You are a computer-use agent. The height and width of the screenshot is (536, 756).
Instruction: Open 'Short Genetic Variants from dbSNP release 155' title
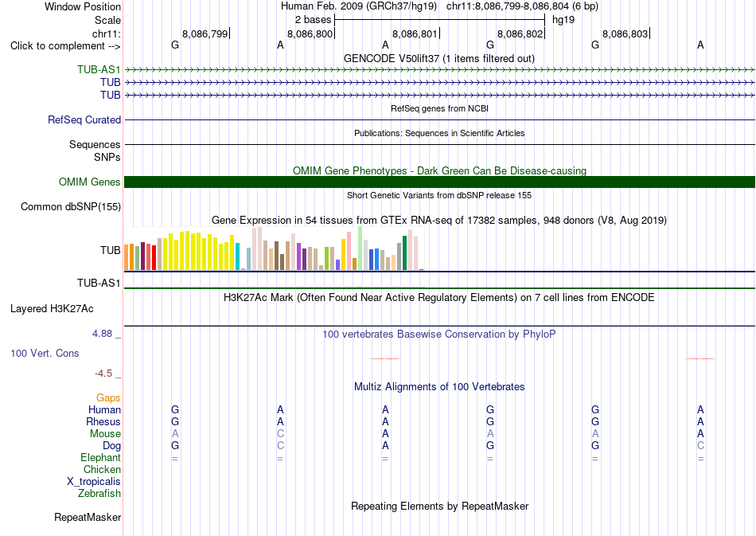(x=439, y=195)
